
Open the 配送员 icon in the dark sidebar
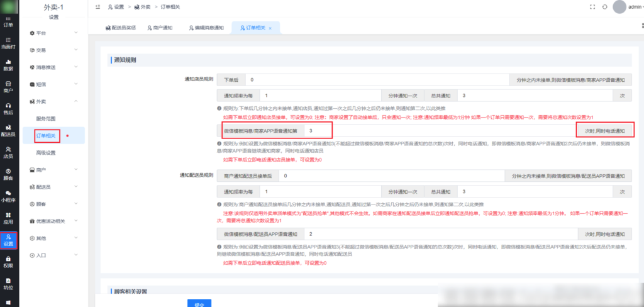[x=8, y=130]
